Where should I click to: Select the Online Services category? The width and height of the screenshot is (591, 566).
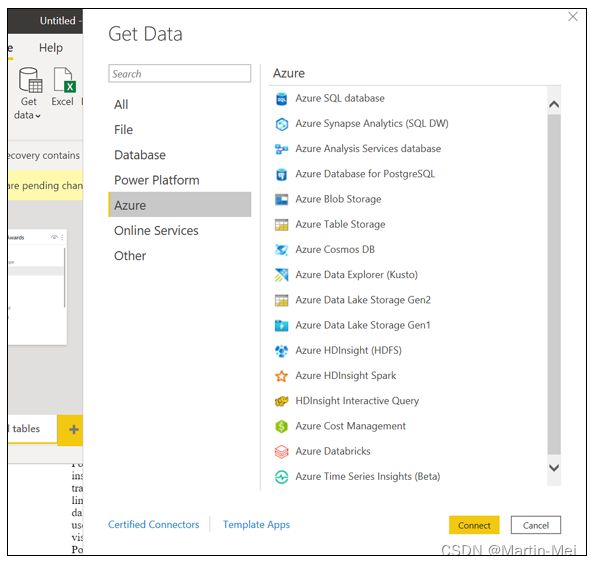click(x=179, y=231)
